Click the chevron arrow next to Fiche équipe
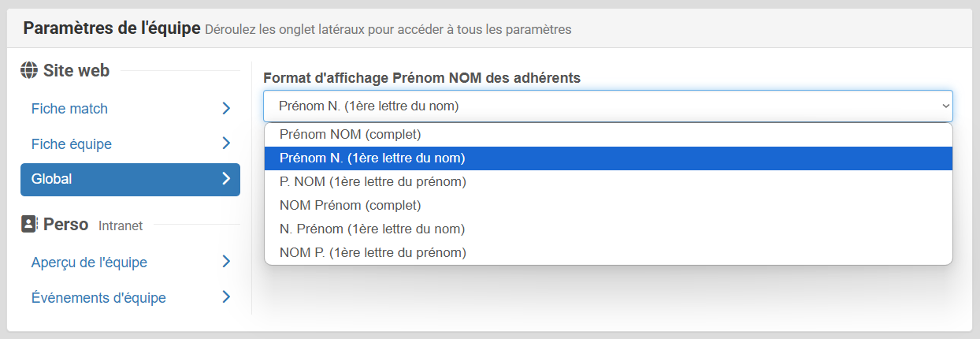980x339 pixels. pos(226,143)
